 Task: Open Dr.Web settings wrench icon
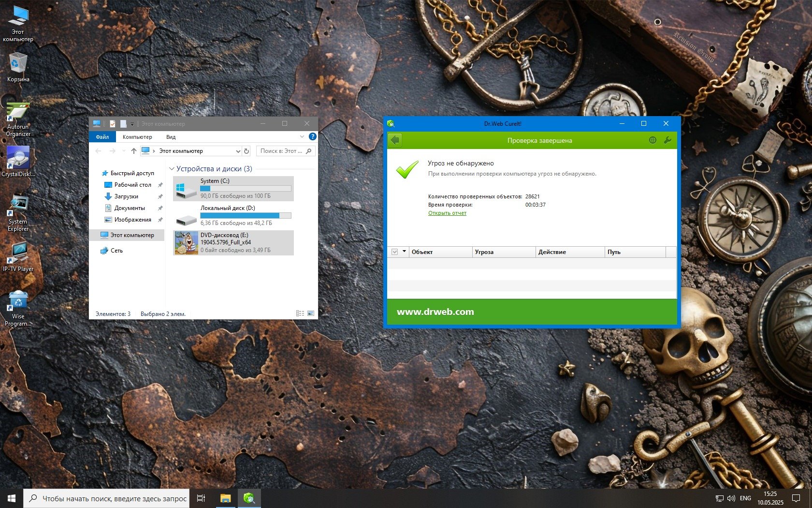click(x=667, y=140)
